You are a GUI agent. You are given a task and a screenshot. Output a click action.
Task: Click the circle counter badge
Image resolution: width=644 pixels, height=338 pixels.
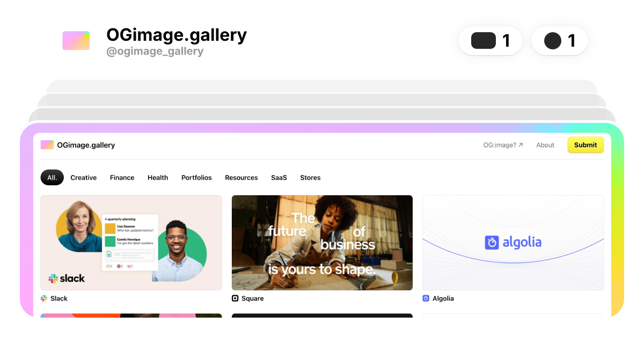pos(559,41)
